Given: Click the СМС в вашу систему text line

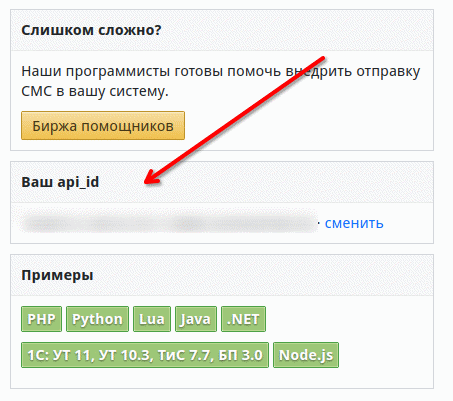Looking at the screenshot, I should 95,91.
